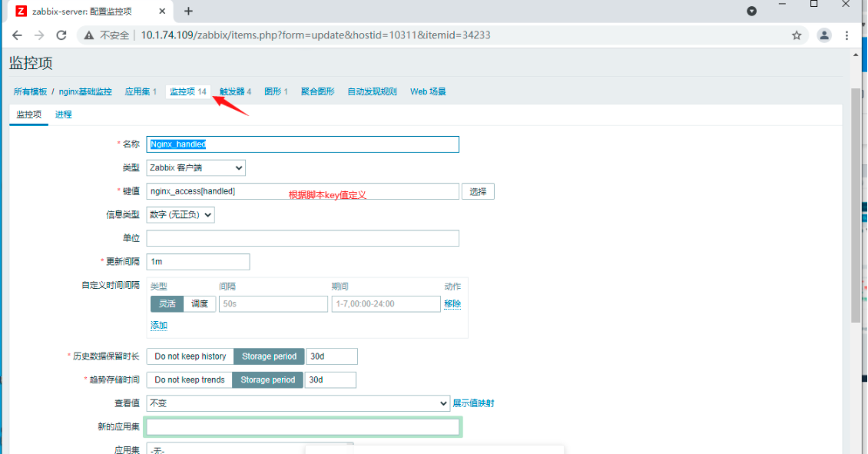
Task: Open the Chrome three-dot menu
Action: 847,35
